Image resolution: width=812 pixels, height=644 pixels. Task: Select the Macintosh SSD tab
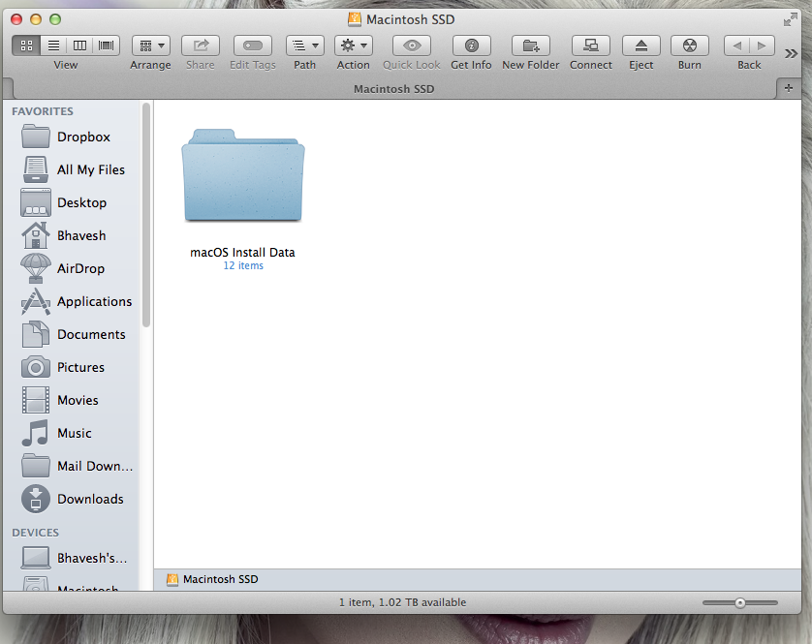pos(394,89)
